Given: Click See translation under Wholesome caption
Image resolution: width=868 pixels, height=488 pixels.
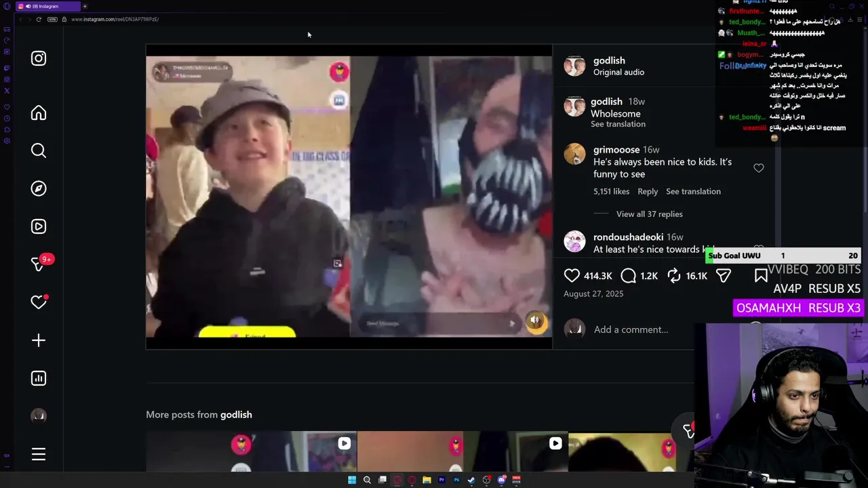Looking at the screenshot, I should pos(618,124).
